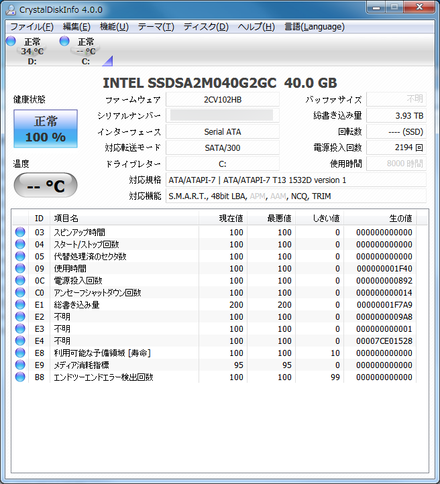
Task: Click the Serial ATA interface field
Action: click(x=223, y=132)
